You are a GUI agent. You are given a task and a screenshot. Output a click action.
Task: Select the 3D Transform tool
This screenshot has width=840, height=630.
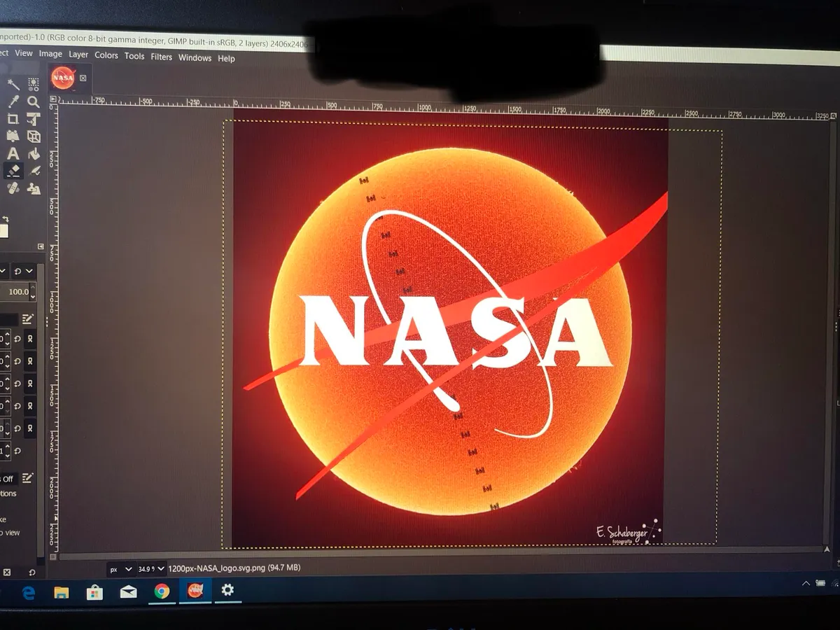[x=34, y=136]
